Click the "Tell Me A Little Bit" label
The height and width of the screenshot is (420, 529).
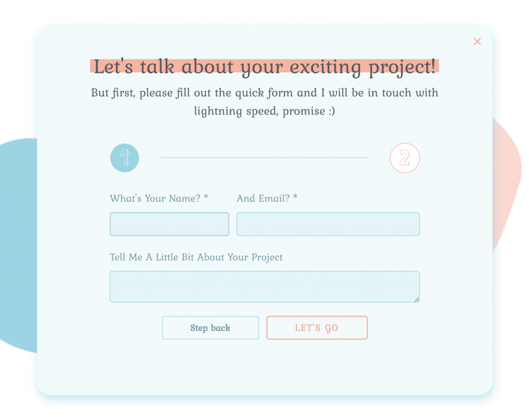pyautogui.click(x=196, y=257)
